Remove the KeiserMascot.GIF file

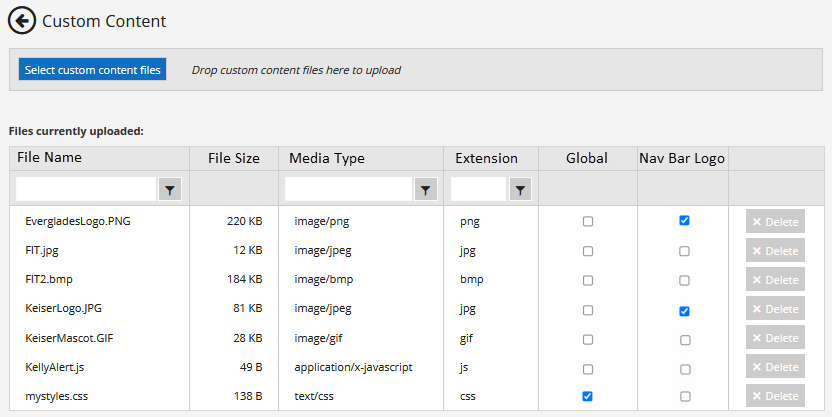click(x=775, y=338)
